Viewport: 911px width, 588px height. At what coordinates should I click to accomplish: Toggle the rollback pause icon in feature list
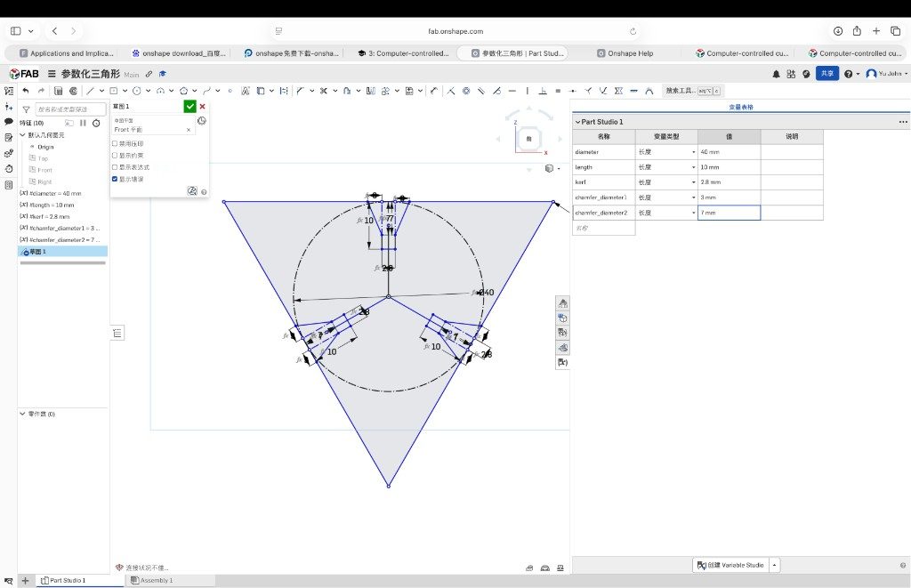(83, 123)
